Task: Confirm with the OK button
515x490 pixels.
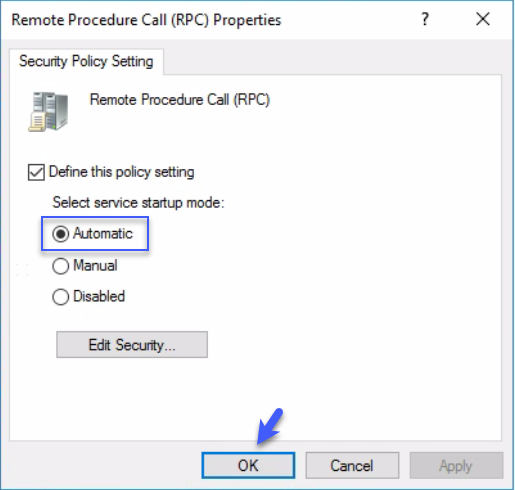Action: [x=248, y=465]
